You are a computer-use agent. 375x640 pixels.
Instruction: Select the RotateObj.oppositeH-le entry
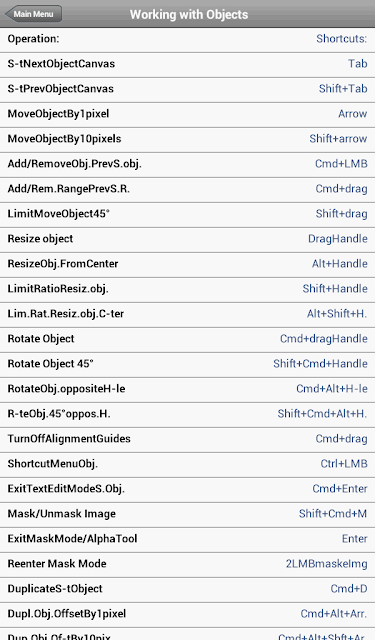[187, 389]
